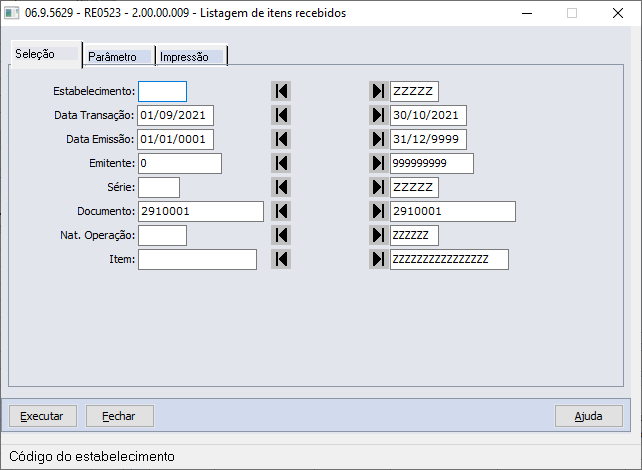Click status bar text Código do estabelecimento
Screen dimensions: 642x470
point(92,456)
